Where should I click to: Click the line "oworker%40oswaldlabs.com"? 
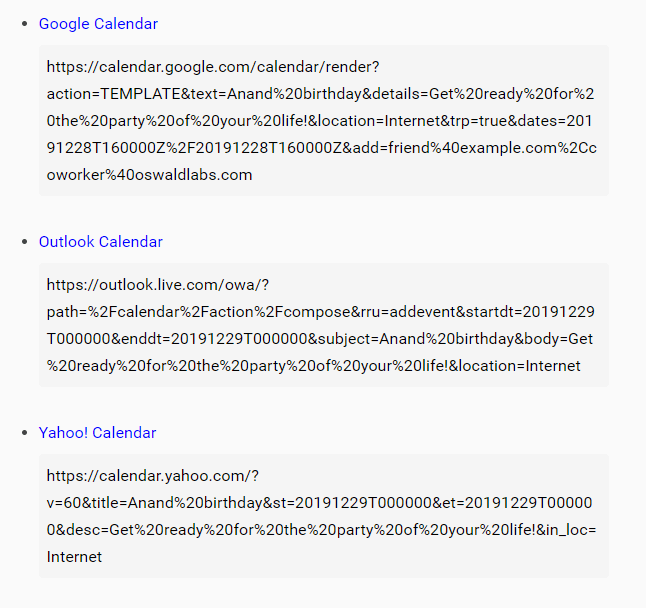click(149, 175)
